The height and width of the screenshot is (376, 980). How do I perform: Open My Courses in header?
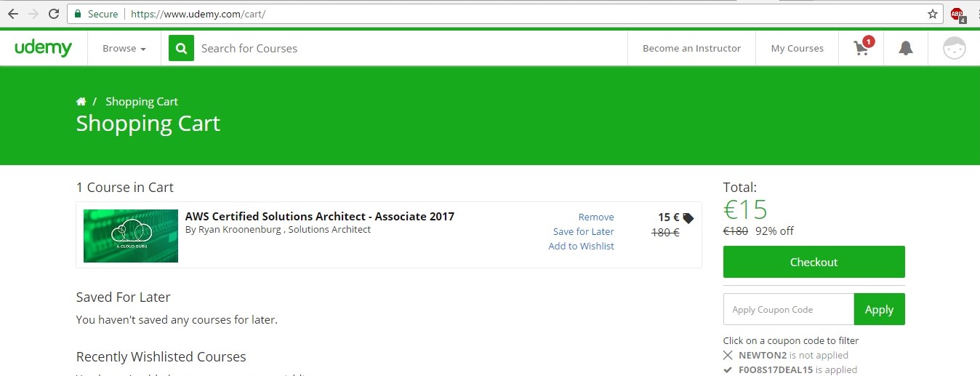(x=798, y=49)
